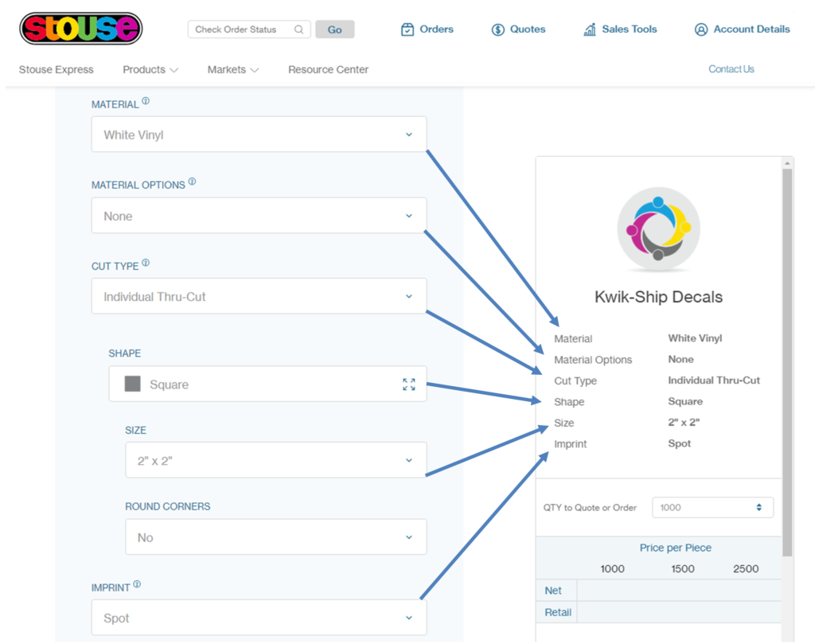
Task: Follow the Contact Us link
Action: pyautogui.click(x=731, y=69)
